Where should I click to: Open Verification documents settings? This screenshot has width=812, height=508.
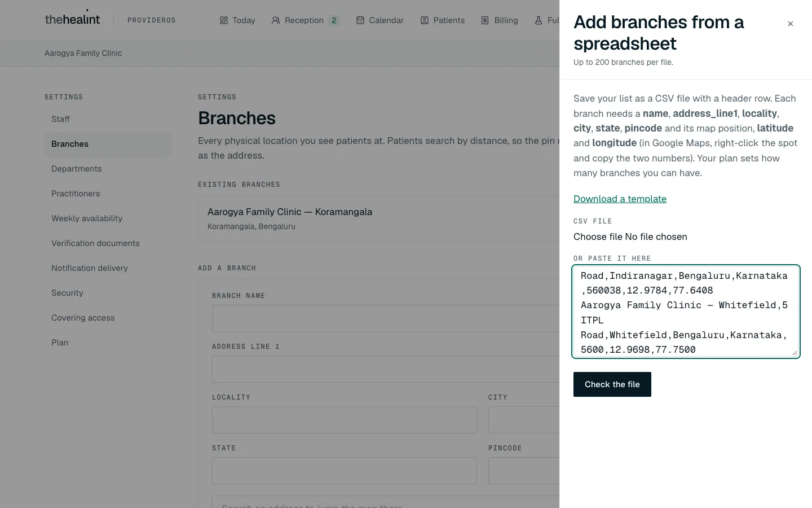(108, 243)
